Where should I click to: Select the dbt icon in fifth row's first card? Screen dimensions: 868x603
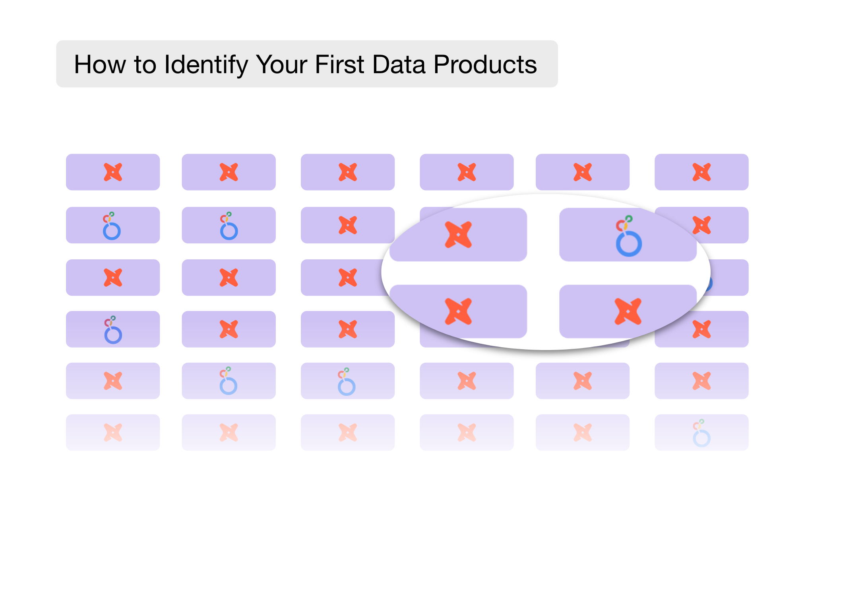tap(113, 381)
